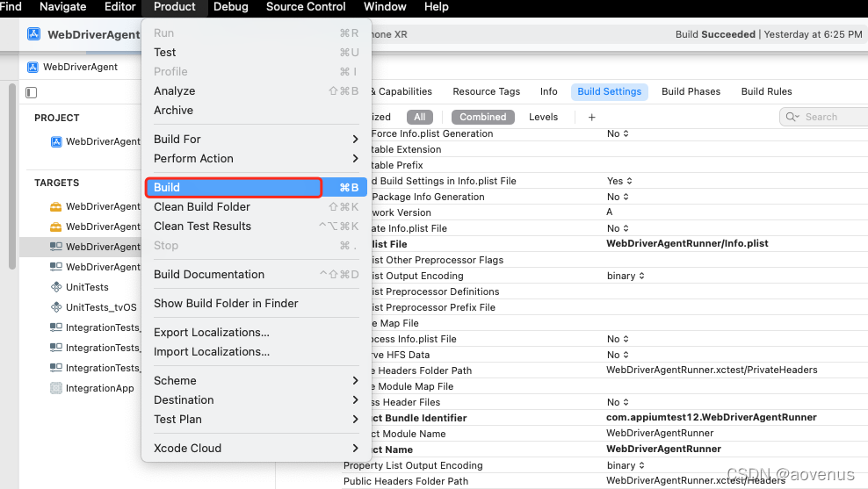Expand the Test Plan submenu
The width and height of the screenshot is (868, 489).
click(255, 420)
